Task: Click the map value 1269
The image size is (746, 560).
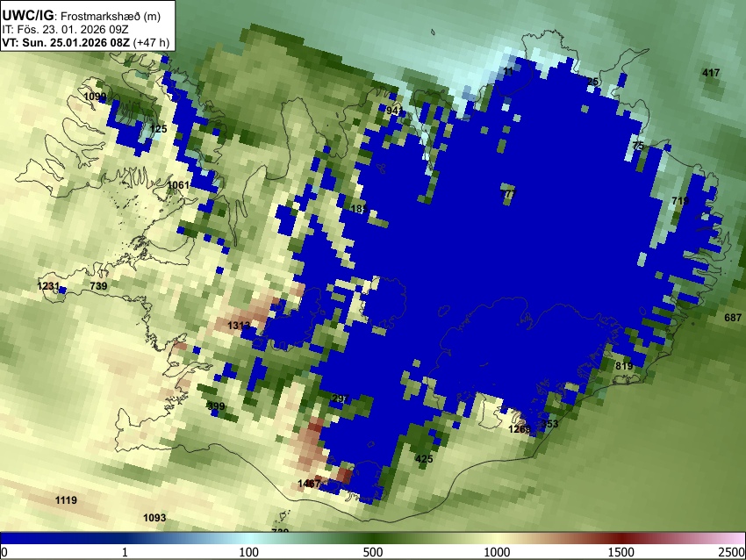Action: (x=520, y=429)
